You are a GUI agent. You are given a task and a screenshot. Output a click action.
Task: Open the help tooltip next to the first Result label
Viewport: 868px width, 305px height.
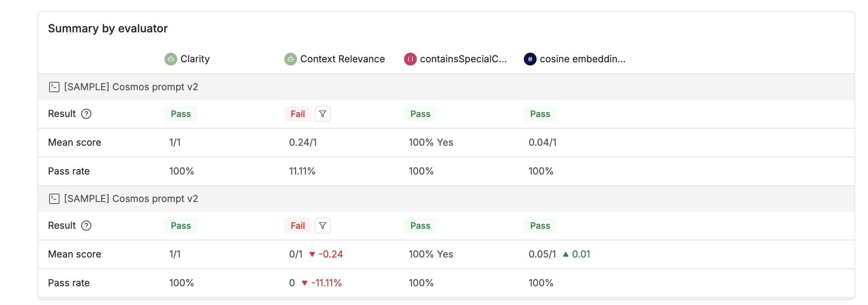pos(86,114)
